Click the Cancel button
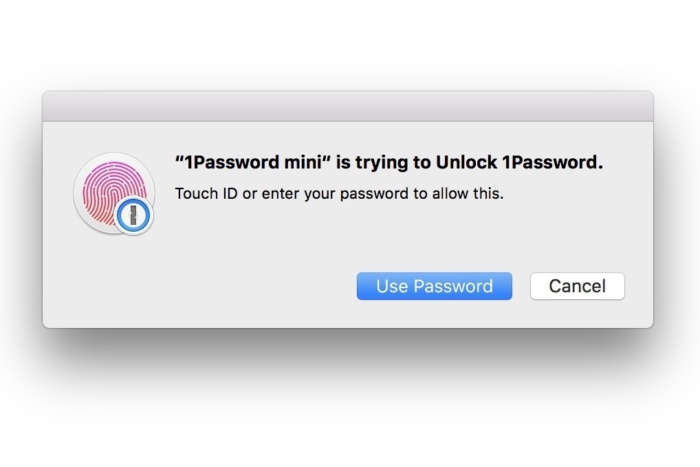700x467 pixels. tap(577, 286)
